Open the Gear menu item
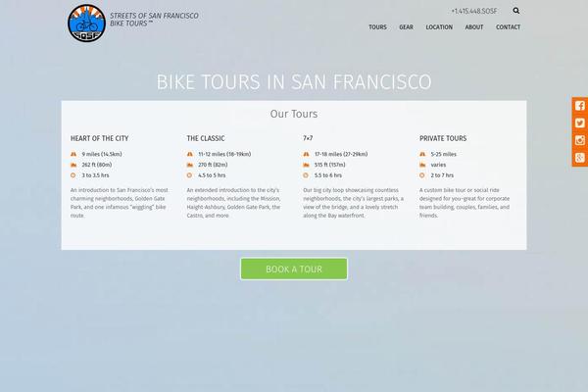Screen dimensions: 588x392 click(x=406, y=27)
